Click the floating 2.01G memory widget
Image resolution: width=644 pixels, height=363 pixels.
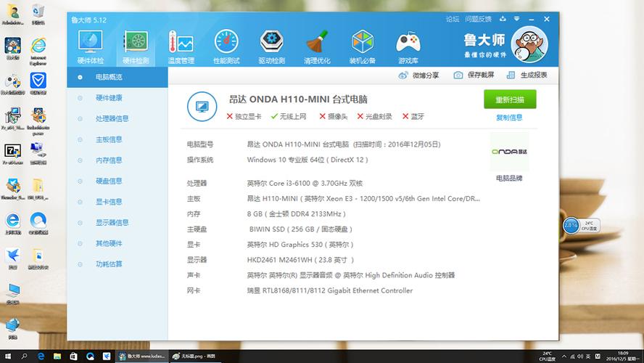point(571,225)
